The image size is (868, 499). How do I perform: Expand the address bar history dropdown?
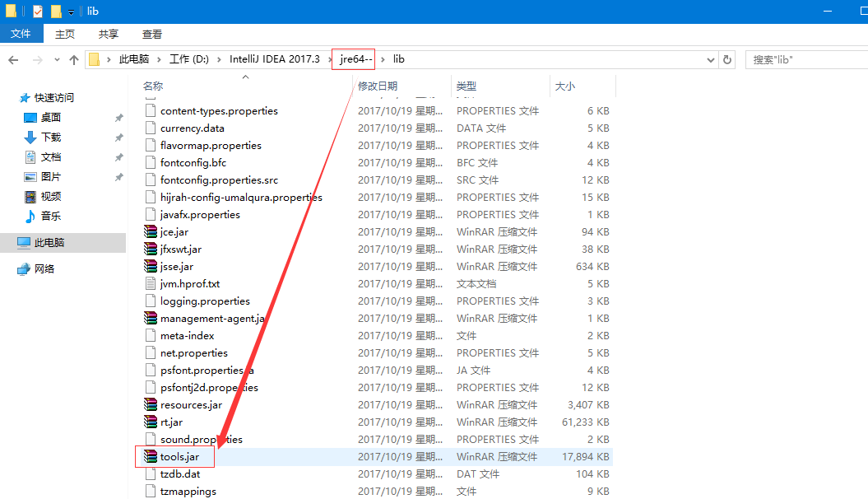tap(711, 60)
